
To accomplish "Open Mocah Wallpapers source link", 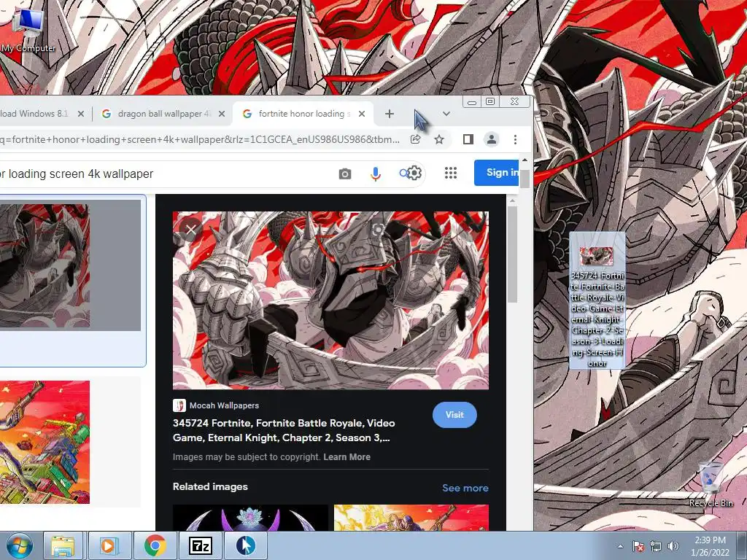I will [x=216, y=405].
